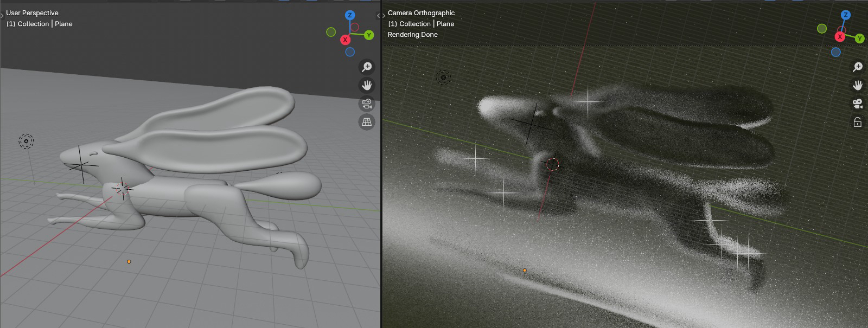
Task: Click the green Y axis in left gizmo
Action: click(x=369, y=35)
